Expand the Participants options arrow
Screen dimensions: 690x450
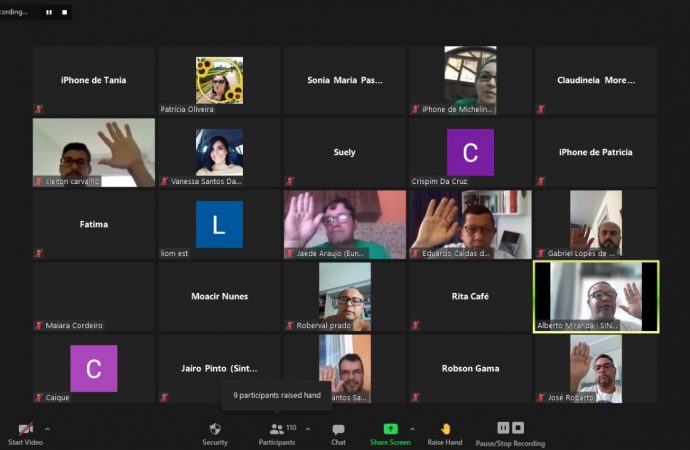pyautogui.click(x=308, y=428)
